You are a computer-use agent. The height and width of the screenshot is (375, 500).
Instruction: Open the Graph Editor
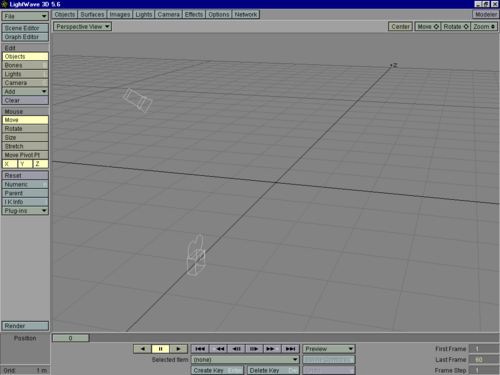click(25, 37)
